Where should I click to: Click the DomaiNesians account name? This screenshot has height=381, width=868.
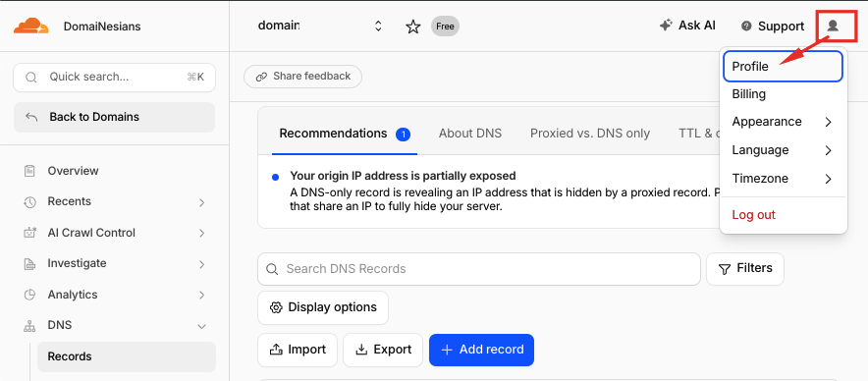tap(102, 27)
